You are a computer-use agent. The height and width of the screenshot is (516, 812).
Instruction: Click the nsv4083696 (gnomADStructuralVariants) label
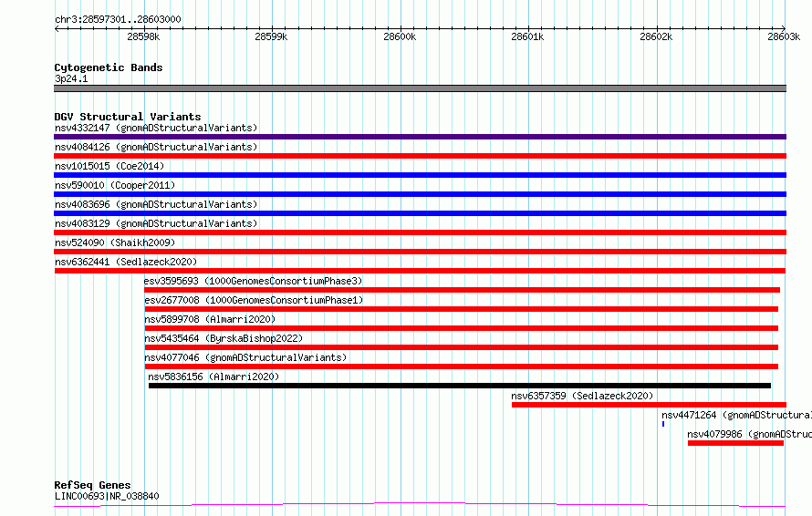coord(156,204)
